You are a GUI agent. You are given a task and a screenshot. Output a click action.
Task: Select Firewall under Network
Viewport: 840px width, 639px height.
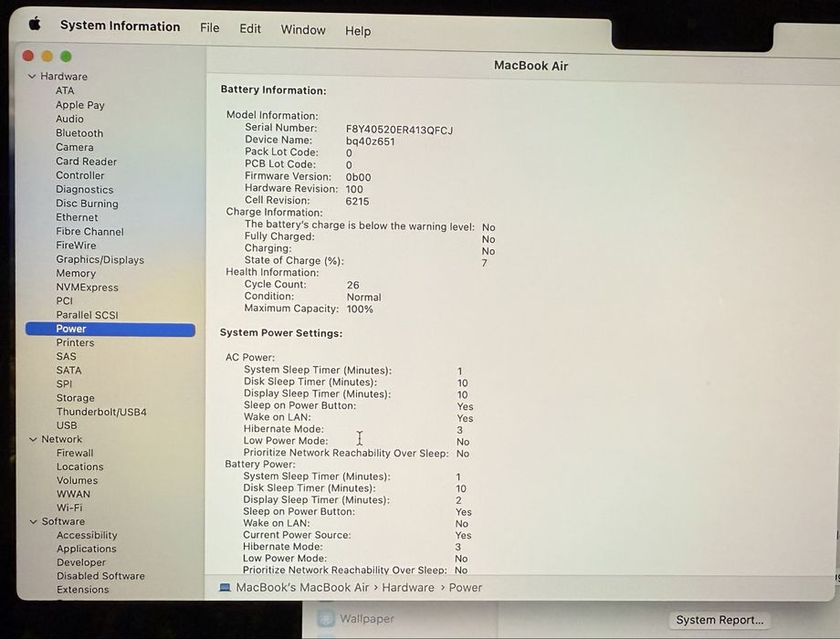coord(75,453)
